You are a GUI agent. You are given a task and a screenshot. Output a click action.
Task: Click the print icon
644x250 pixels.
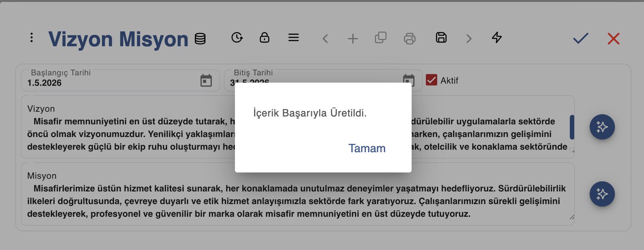point(409,38)
